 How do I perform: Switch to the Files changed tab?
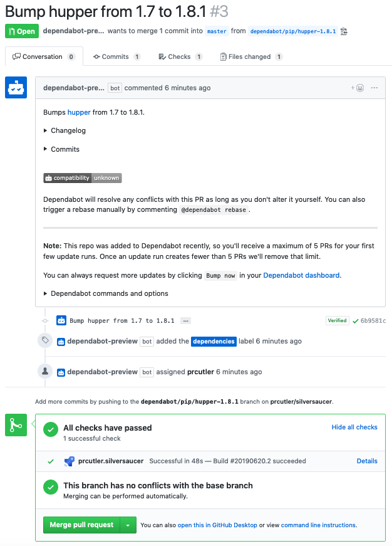[x=250, y=56]
